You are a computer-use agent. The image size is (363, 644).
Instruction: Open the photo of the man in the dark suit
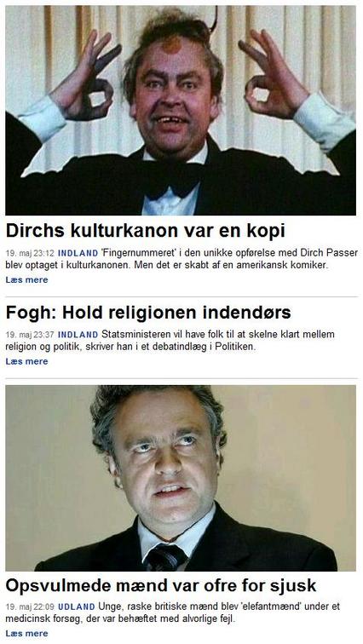[x=181, y=478]
